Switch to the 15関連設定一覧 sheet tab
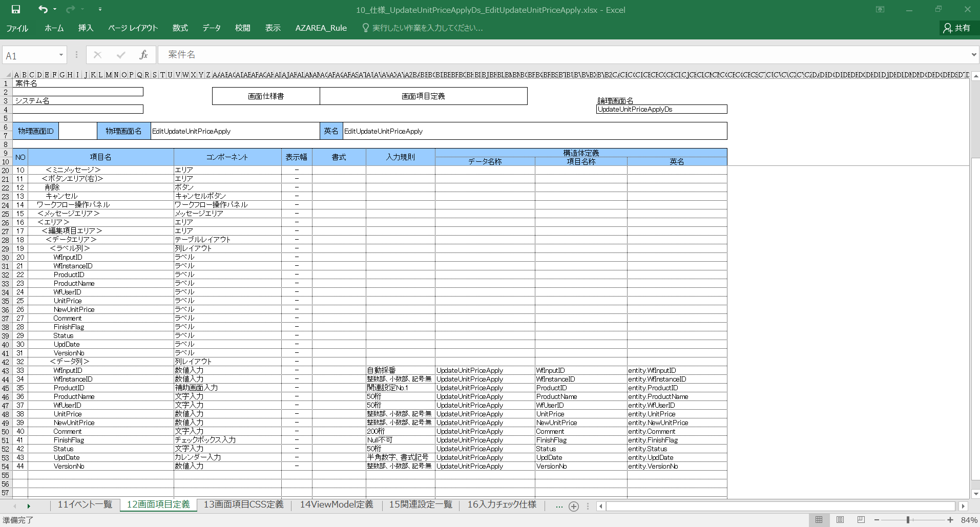This screenshot has width=980, height=527. [x=421, y=504]
